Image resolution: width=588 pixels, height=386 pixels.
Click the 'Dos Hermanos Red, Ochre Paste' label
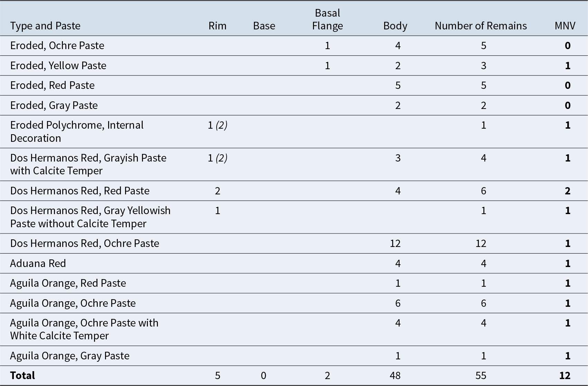click(x=85, y=243)
